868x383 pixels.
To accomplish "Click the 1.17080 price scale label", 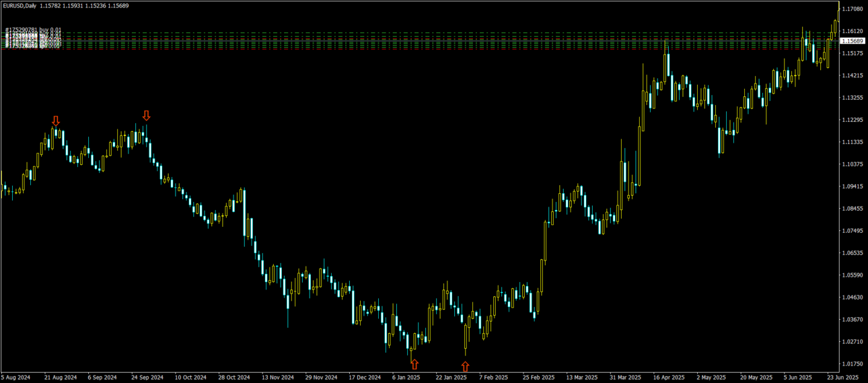I will click(x=853, y=9).
